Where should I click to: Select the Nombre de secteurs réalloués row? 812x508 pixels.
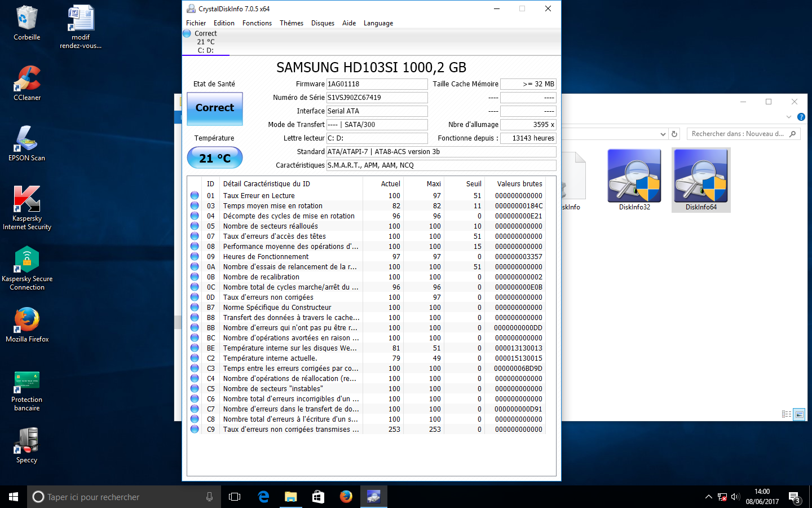[x=367, y=226]
